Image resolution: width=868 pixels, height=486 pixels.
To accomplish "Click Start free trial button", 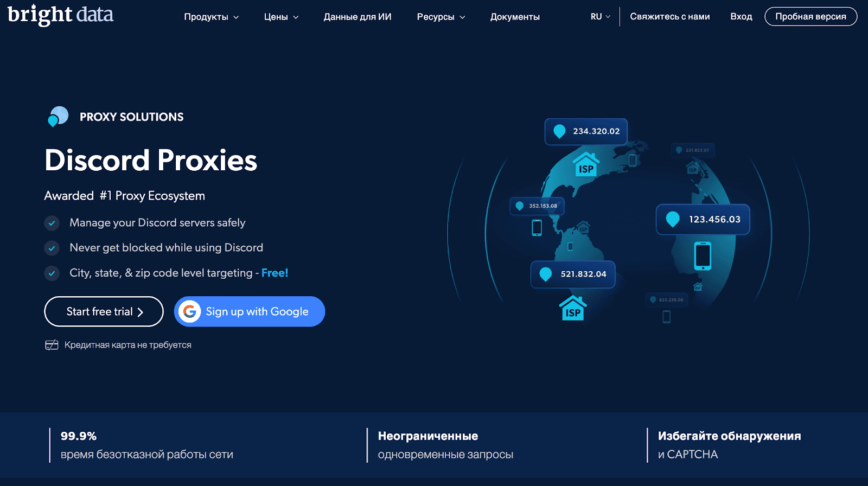I will (104, 311).
